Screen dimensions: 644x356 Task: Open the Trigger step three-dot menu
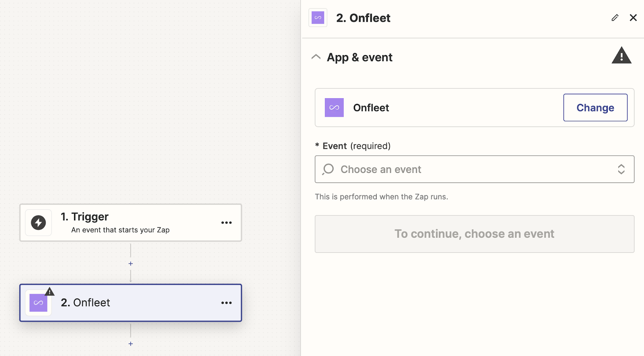click(x=227, y=222)
